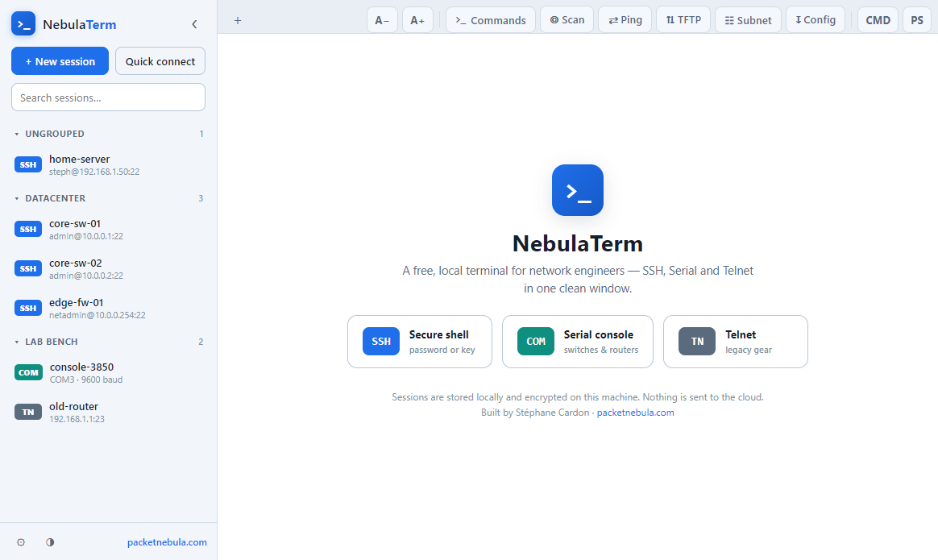
Task: Click the TN badge of old-router
Action: click(x=28, y=412)
